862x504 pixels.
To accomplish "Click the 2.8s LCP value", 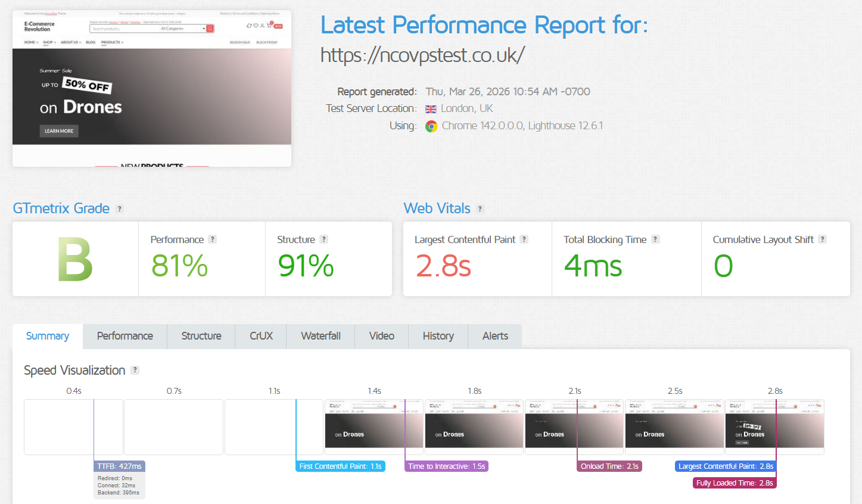I will 443,266.
